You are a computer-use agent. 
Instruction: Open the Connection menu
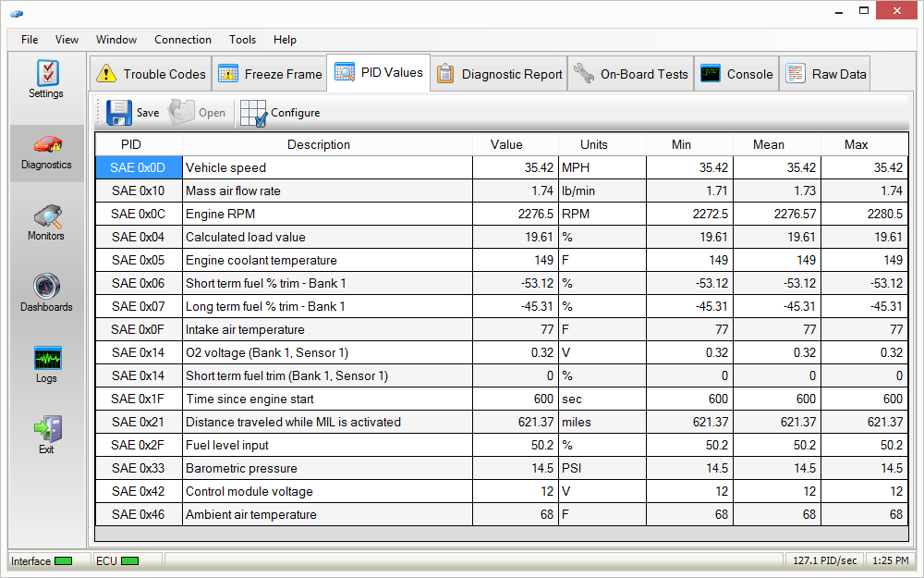point(183,40)
